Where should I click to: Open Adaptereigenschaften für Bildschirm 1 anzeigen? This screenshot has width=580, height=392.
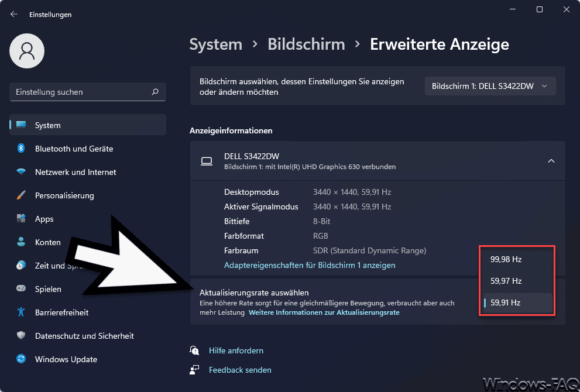tap(310, 265)
